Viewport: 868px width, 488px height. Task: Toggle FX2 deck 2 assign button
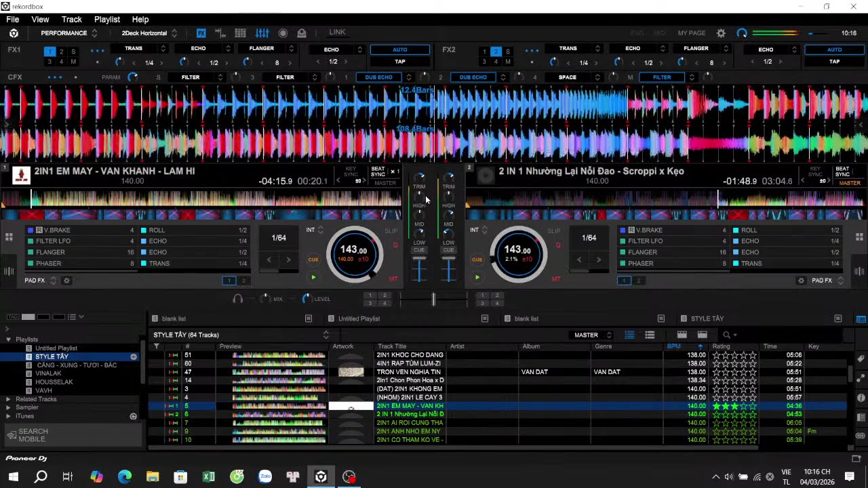[x=496, y=52]
